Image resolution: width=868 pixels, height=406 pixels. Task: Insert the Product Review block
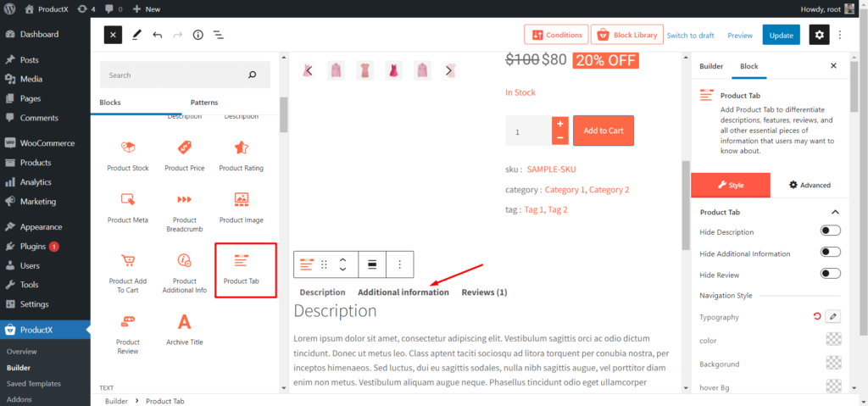click(x=128, y=333)
